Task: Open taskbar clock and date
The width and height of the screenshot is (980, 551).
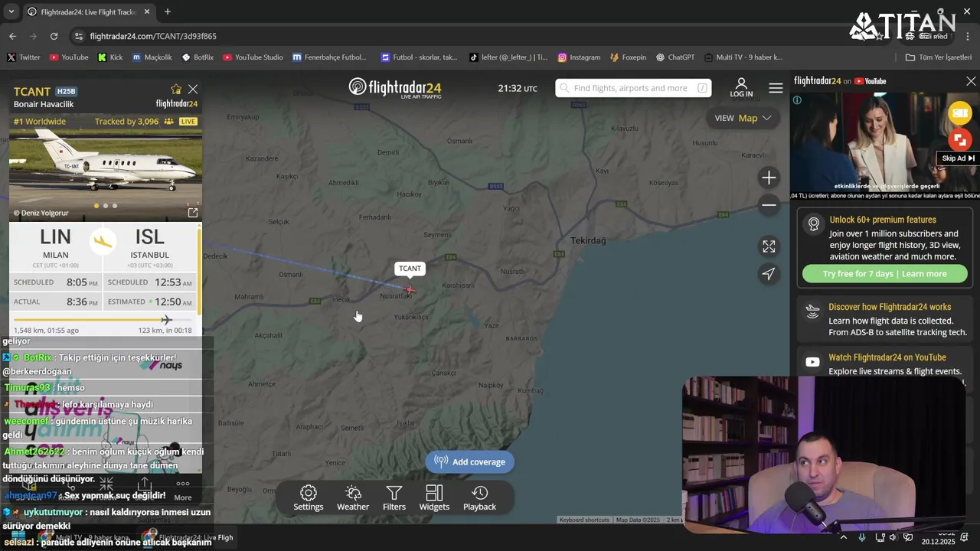Action: click(x=938, y=538)
